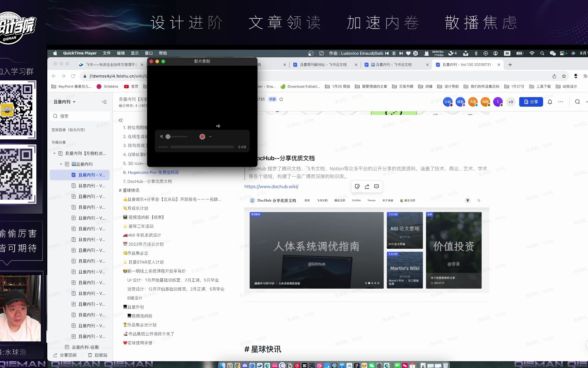The image size is (588, 368).
Task: Bookmark this page with the star icon
Action: [564, 76]
